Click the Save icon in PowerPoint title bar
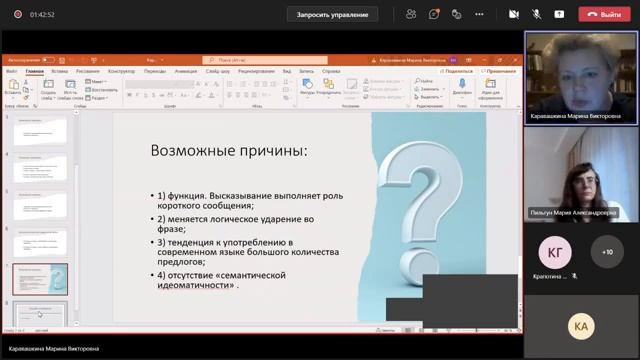The height and width of the screenshot is (360, 640). 62,60
